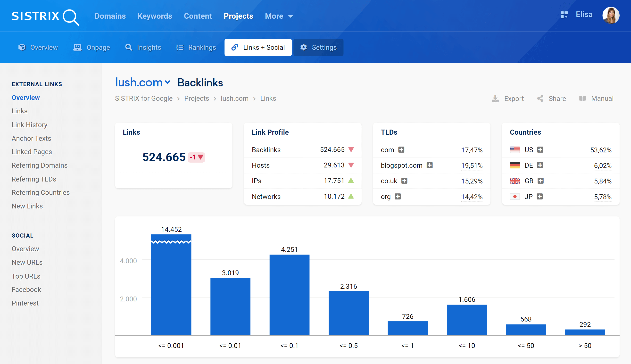Expand the co.uk plus icon

coord(404,181)
